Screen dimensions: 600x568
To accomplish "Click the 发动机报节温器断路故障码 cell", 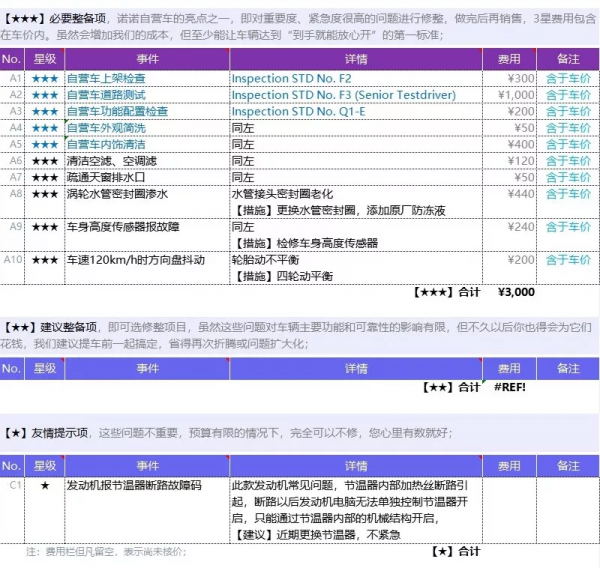I will click(x=147, y=510).
